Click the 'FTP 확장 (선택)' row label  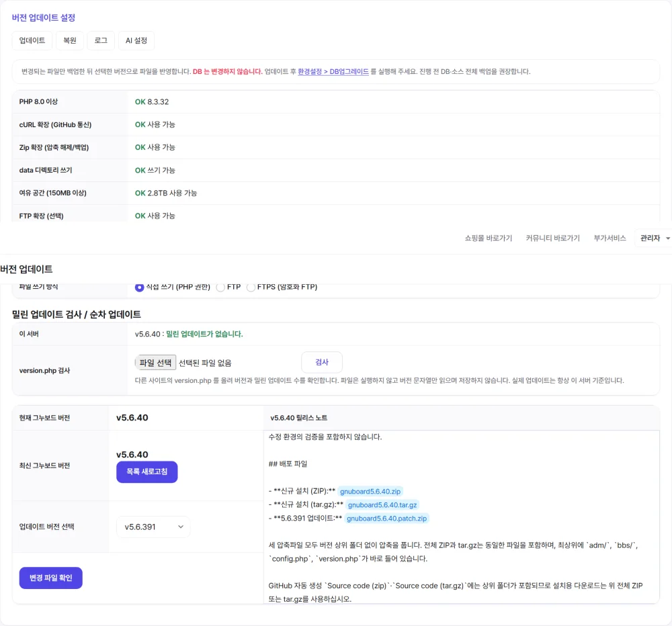click(41, 216)
